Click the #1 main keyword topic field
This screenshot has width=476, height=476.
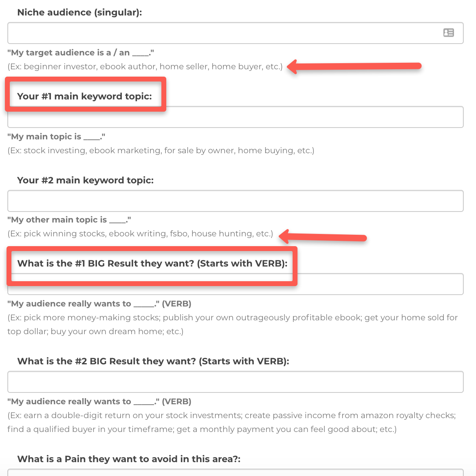coord(235,117)
